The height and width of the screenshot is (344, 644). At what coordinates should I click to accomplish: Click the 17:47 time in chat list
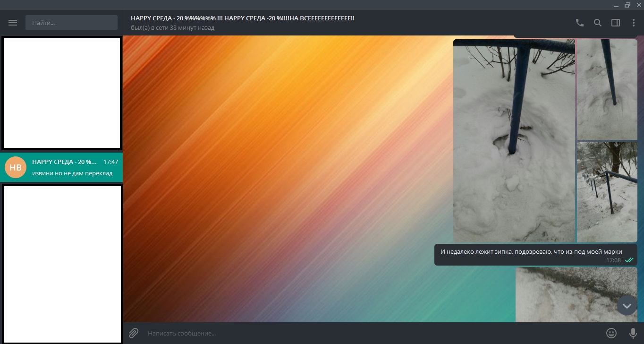[110, 162]
